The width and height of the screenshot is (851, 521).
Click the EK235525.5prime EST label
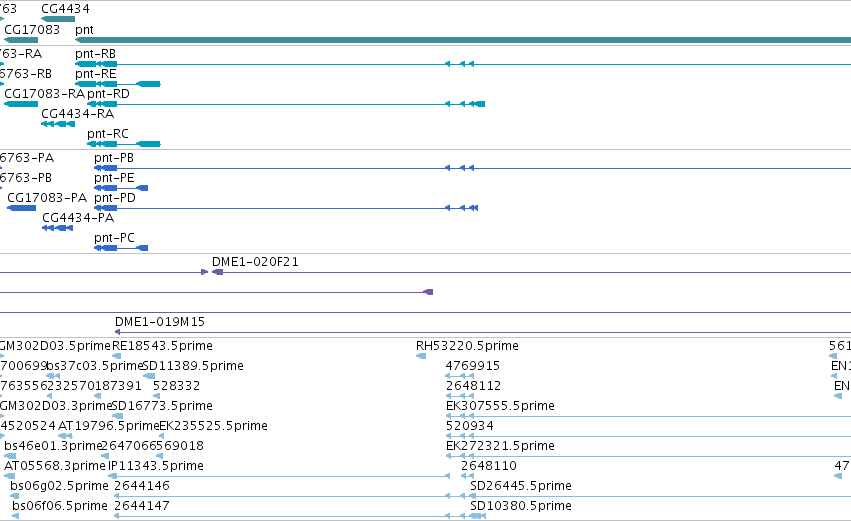[213, 427]
